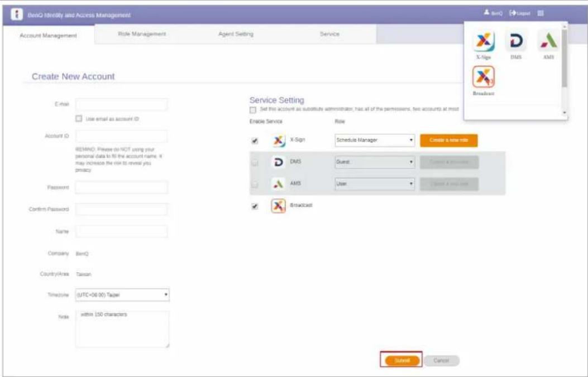Focus the E-mail input field
The width and height of the screenshot is (588, 377).
coord(122,104)
